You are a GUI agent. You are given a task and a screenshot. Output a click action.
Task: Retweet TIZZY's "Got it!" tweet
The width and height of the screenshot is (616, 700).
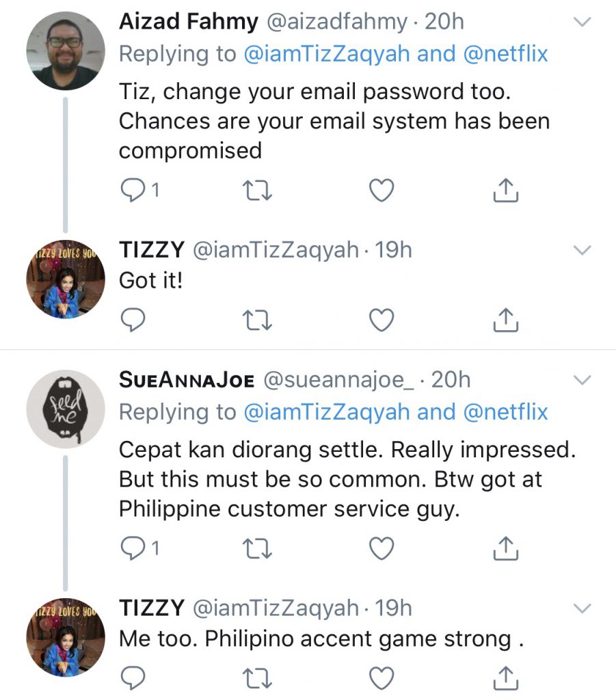point(258,319)
